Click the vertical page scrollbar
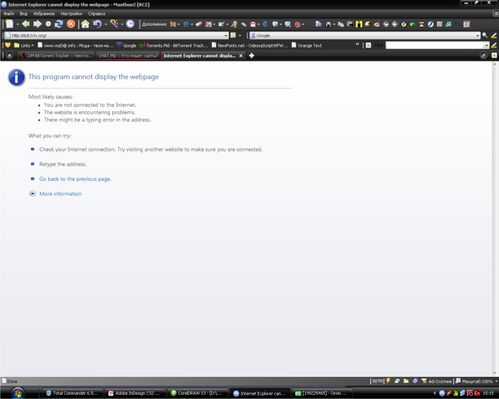The image size is (499, 399). 495,218
